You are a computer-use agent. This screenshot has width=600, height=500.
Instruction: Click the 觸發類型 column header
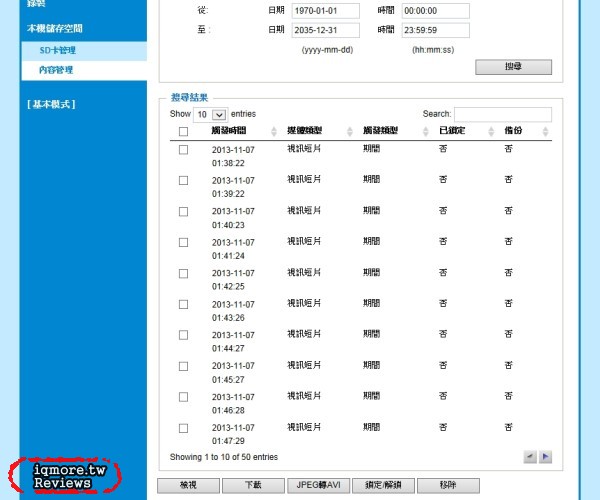(380, 131)
